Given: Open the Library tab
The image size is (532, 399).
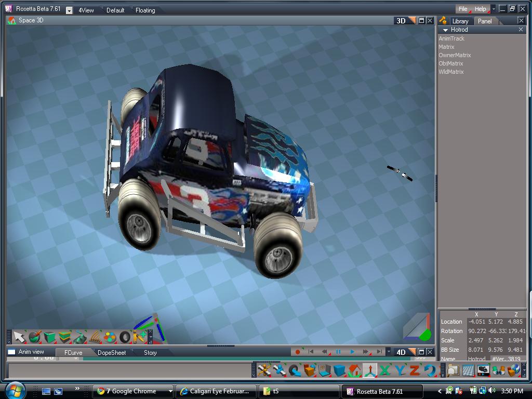Looking at the screenshot, I should [460, 21].
